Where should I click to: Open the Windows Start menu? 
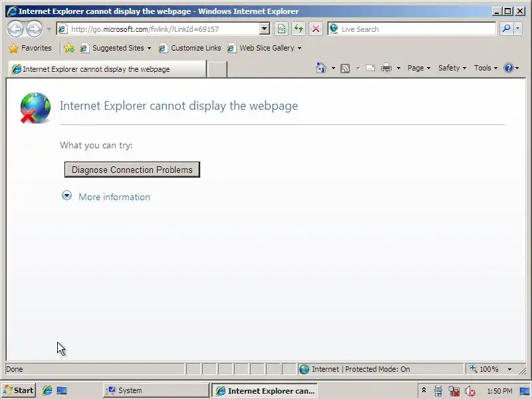pyautogui.click(x=19, y=390)
